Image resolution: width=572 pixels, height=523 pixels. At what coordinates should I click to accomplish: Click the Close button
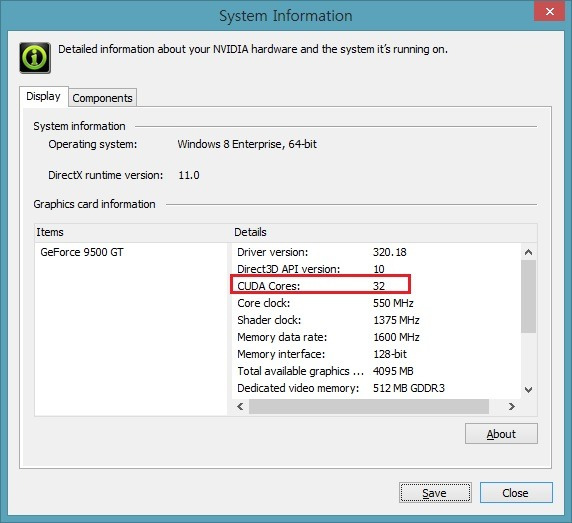click(x=515, y=493)
